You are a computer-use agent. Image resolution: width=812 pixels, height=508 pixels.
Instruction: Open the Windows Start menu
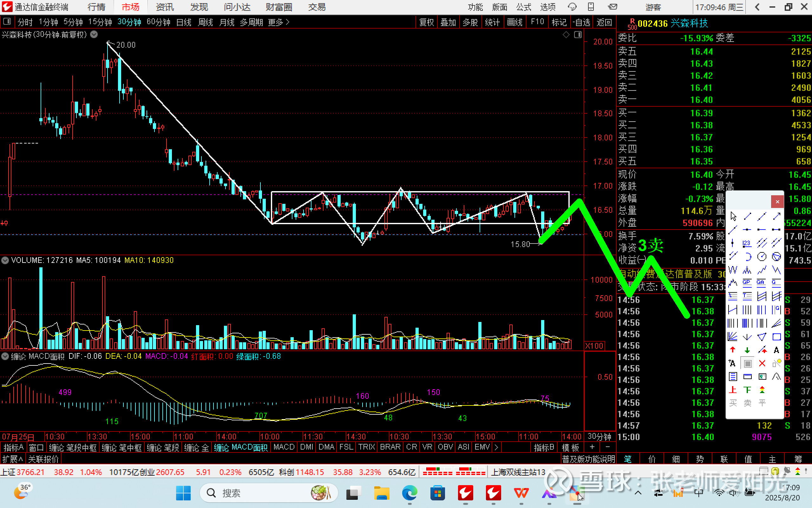[183, 493]
